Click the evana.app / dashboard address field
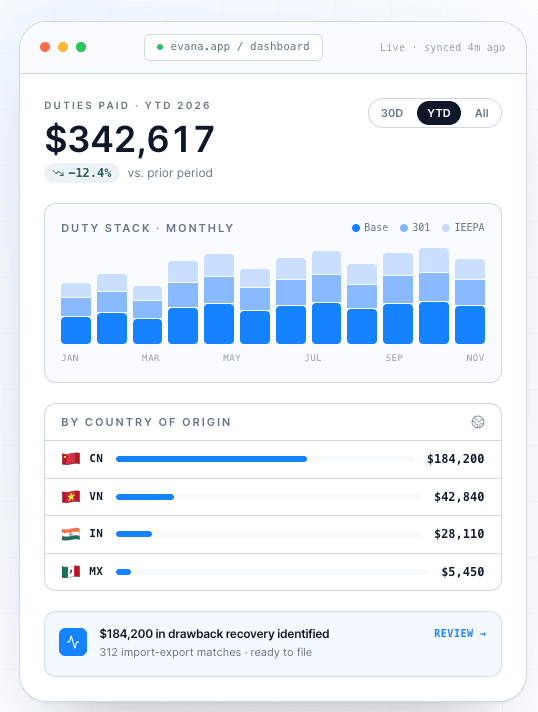 pos(233,47)
